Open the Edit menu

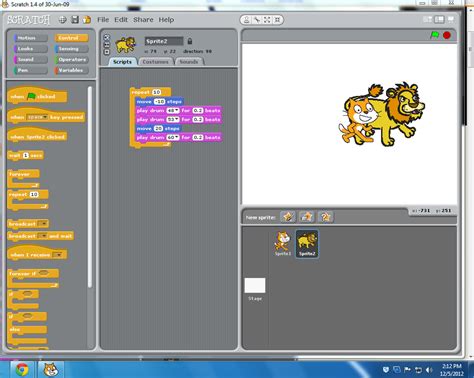(x=121, y=20)
